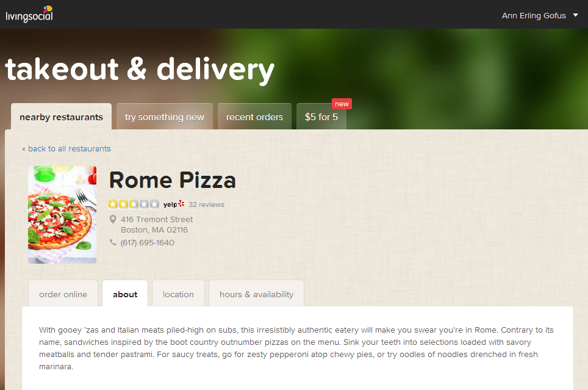Viewport: 588px width, 390px height.
Task: Select the about tab
Action: (x=125, y=294)
